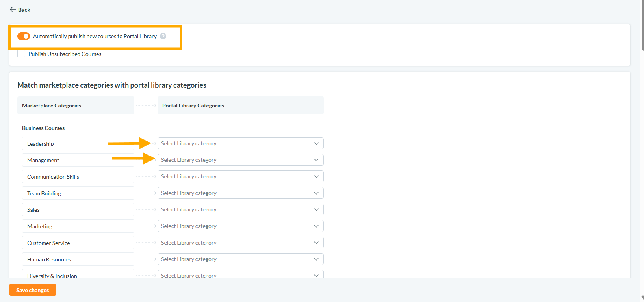Disable automatic publishing to Portal Library
644x302 pixels.
coord(24,36)
